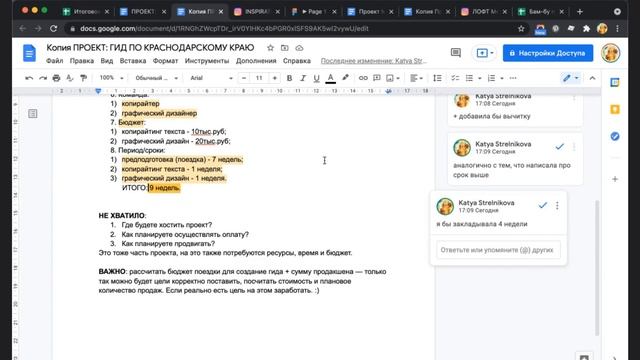Open the editing mode pencil dropdown
Screen dimensions: 640x360
point(571,78)
